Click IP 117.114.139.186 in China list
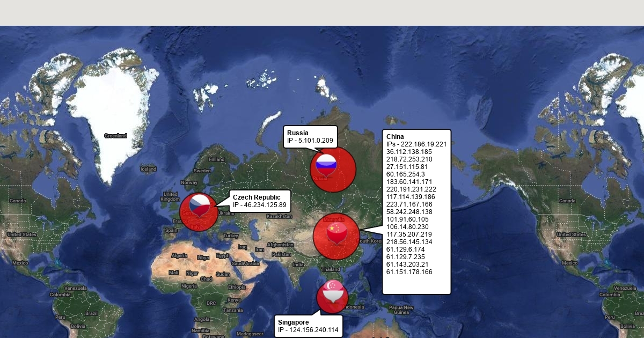Viewport: 644px width, 338px height. 411,197
